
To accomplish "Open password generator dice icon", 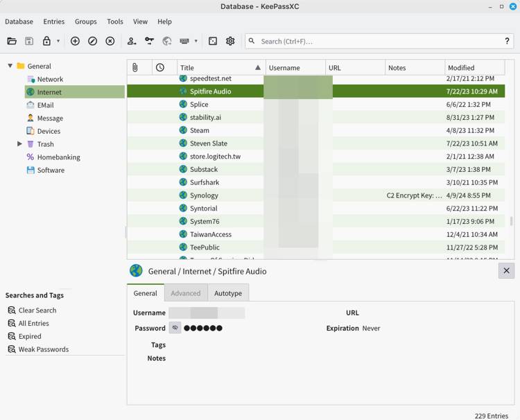I will [x=213, y=41].
